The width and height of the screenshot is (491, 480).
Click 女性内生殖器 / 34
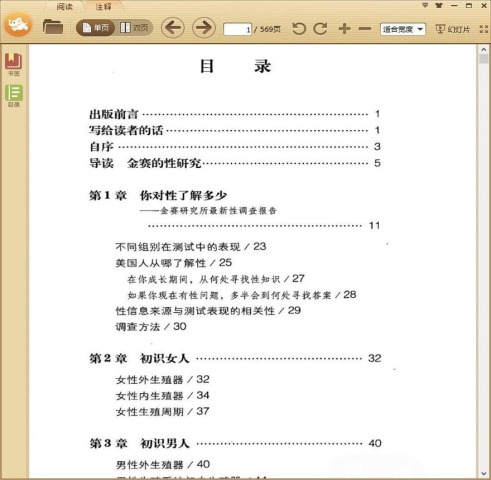click(x=163, y=396)
